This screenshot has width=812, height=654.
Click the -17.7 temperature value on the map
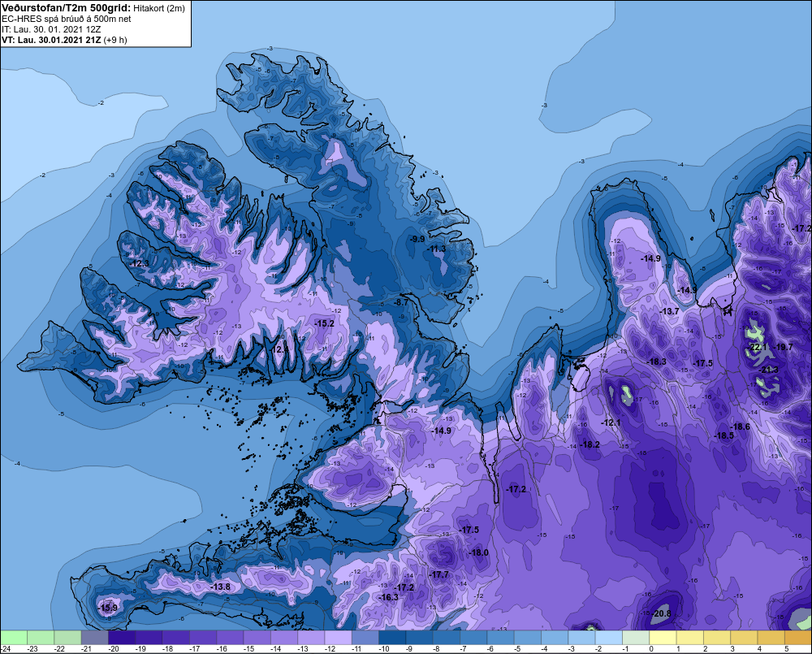pyautogui.click(x=439, y=574)
